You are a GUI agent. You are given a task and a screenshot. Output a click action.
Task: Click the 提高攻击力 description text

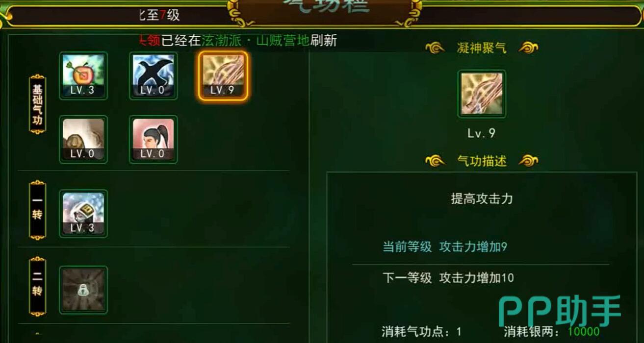point(482,198)
